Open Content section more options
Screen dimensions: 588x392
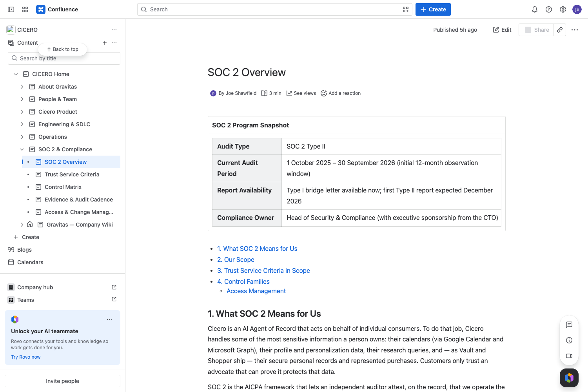coord(114,43)
